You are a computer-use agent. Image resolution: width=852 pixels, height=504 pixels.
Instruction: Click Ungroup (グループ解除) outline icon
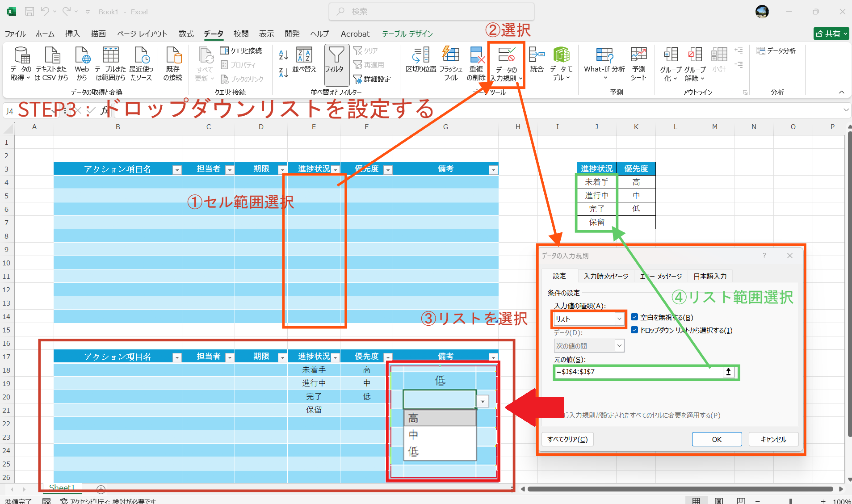(695, 65)
